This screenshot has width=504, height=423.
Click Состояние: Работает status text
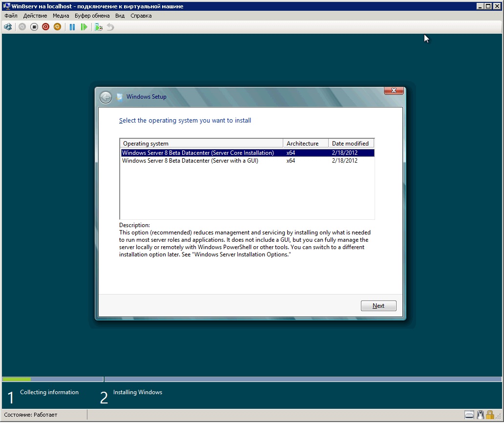pos(31,415)
